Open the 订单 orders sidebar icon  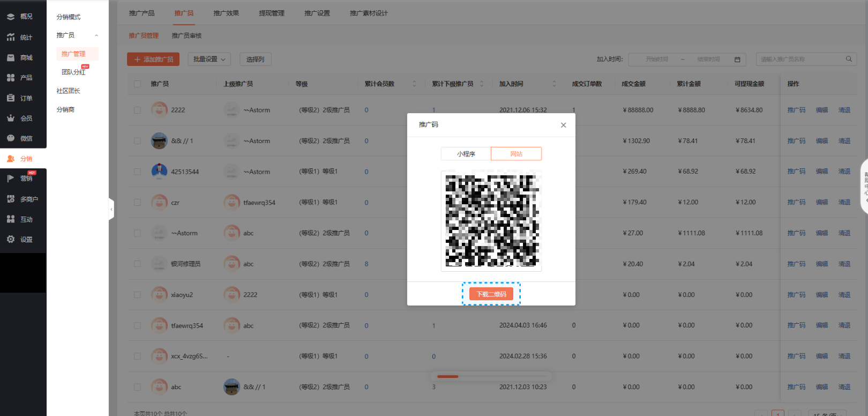(11, 98)
